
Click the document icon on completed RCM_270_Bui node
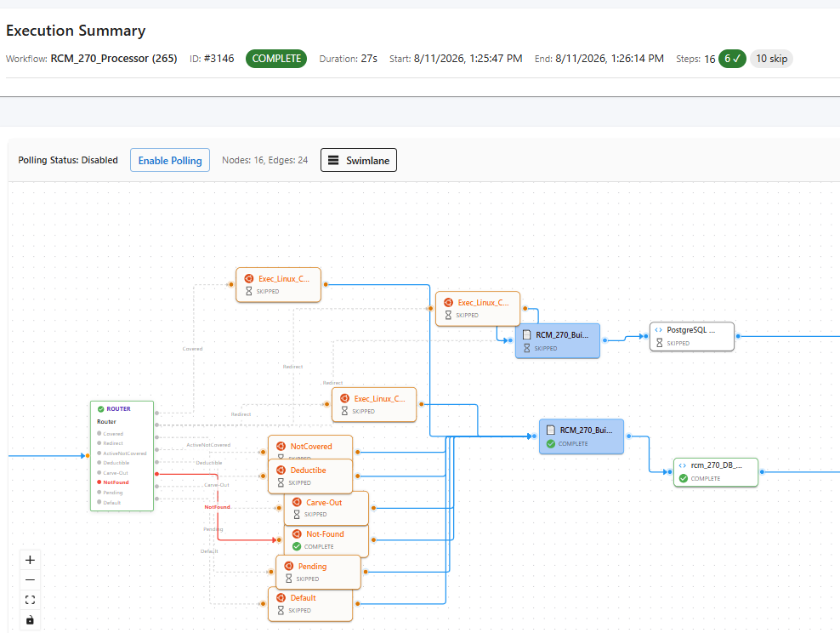tap(551, 430)
